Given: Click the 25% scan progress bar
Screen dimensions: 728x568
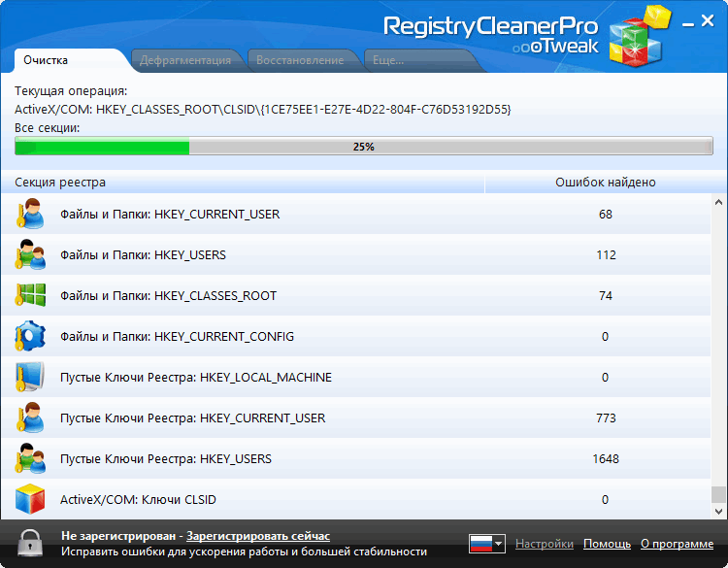Looking at the screenshot, I should [364, 147].
